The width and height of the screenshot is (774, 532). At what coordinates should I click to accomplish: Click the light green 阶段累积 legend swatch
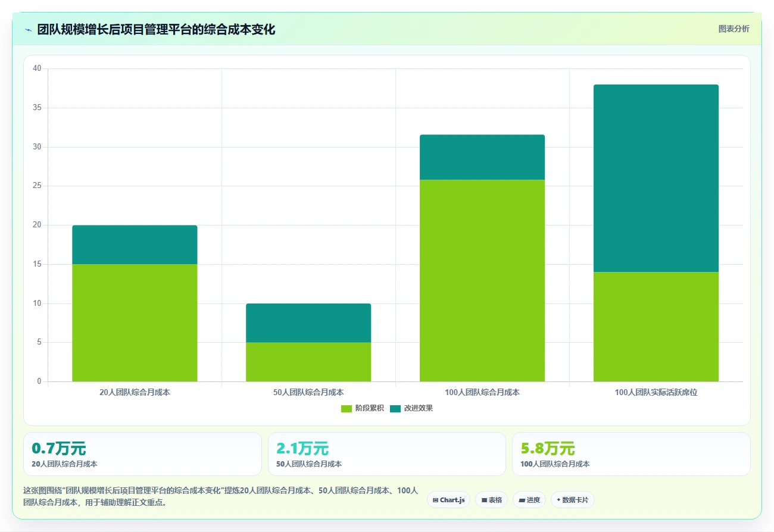(347, 408)
